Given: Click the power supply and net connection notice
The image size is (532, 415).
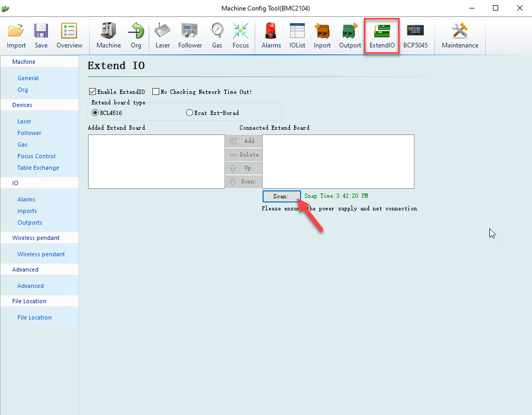Looking at the screenshot, I should (339, 208).
